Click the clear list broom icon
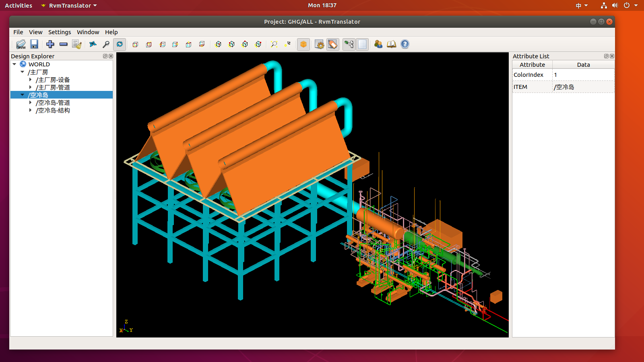This screenshot has width=644, height=362. (77, 44)
